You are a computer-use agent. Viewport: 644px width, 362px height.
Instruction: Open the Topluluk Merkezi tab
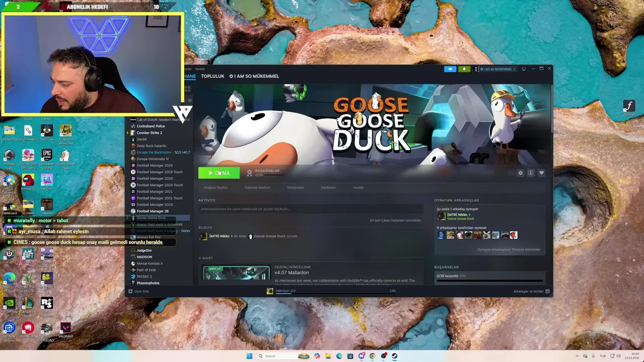(257, 188)
